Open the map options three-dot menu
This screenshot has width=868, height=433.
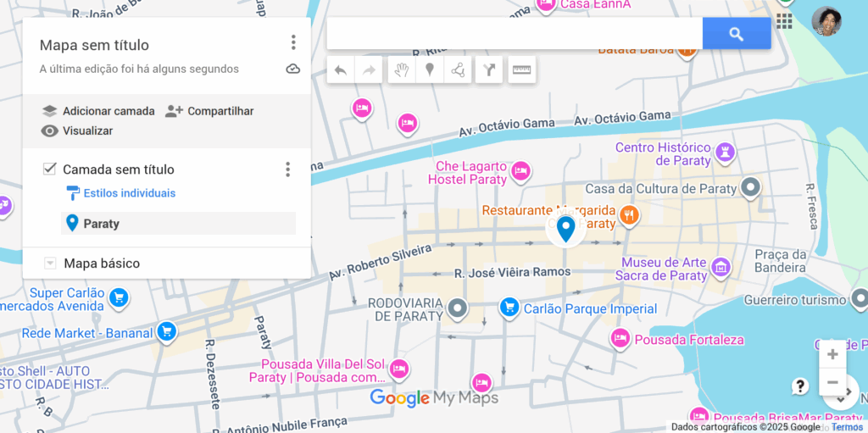point(293,42)
